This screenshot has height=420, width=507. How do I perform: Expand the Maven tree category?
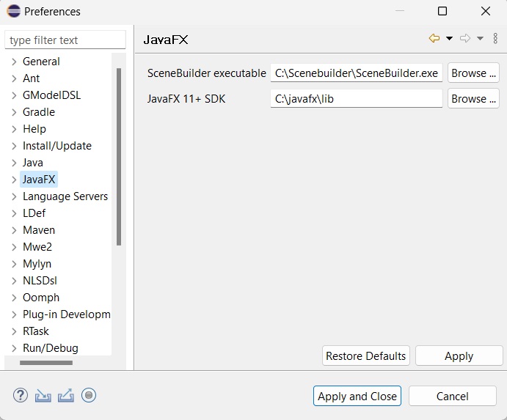(14, 230)
